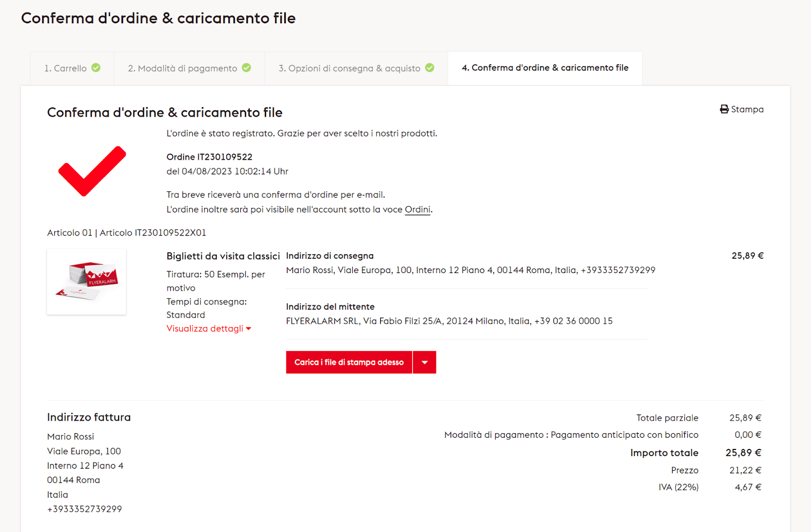This screenshot has width=811, height=532.
Task: Click the Biglietti da visita classici title
Action: 223,256
